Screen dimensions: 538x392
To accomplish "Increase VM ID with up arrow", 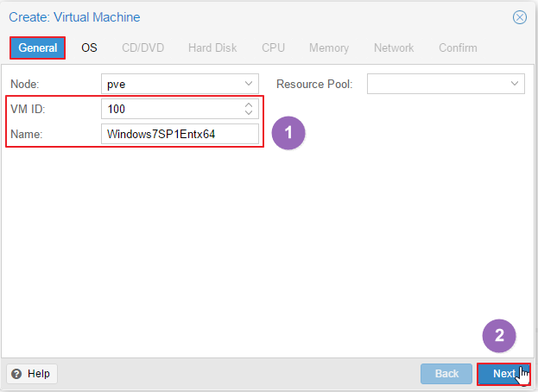I will pyautogui.click(x=249, y=105).
